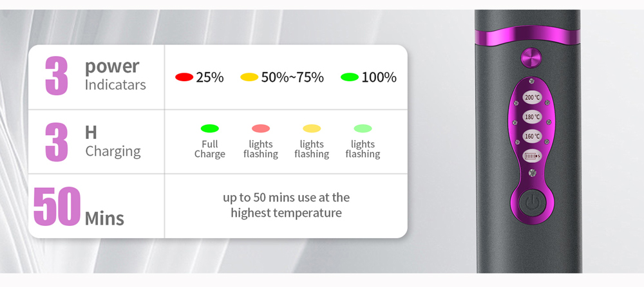Click the battery charging indicator icon

(x=532, y=156)
